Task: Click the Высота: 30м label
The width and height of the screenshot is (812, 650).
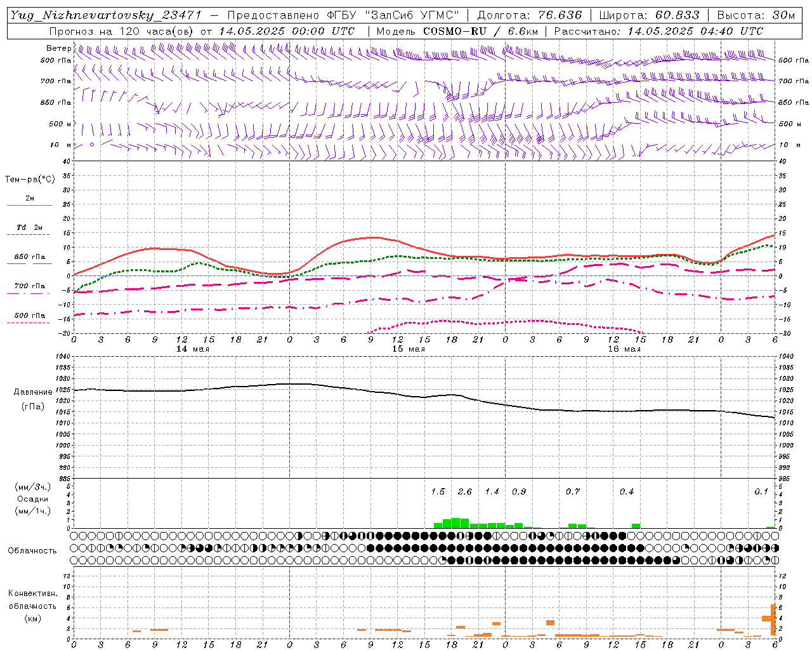Action: tap(756, 15)
